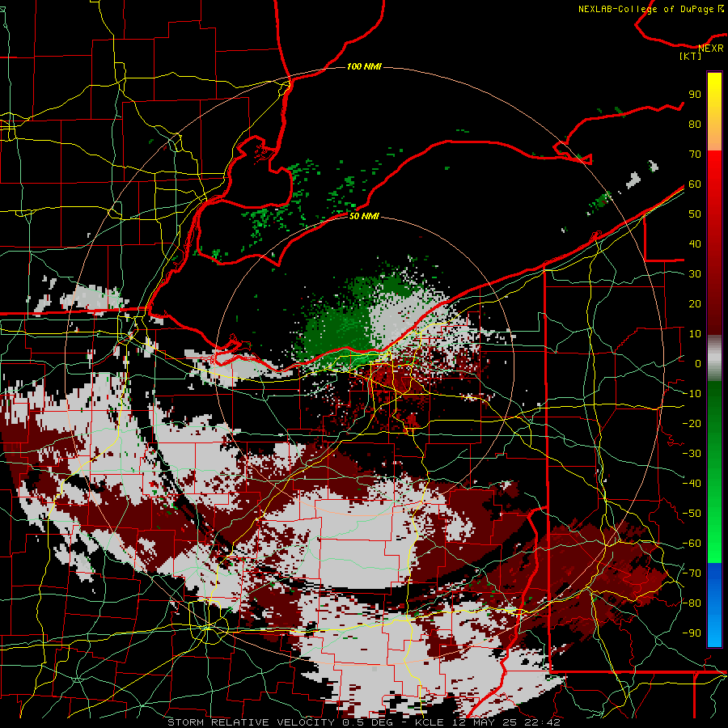This screenshot has height=728, width=728.
Task: Click the "[KT]" units label
Action: coord(691,56)
